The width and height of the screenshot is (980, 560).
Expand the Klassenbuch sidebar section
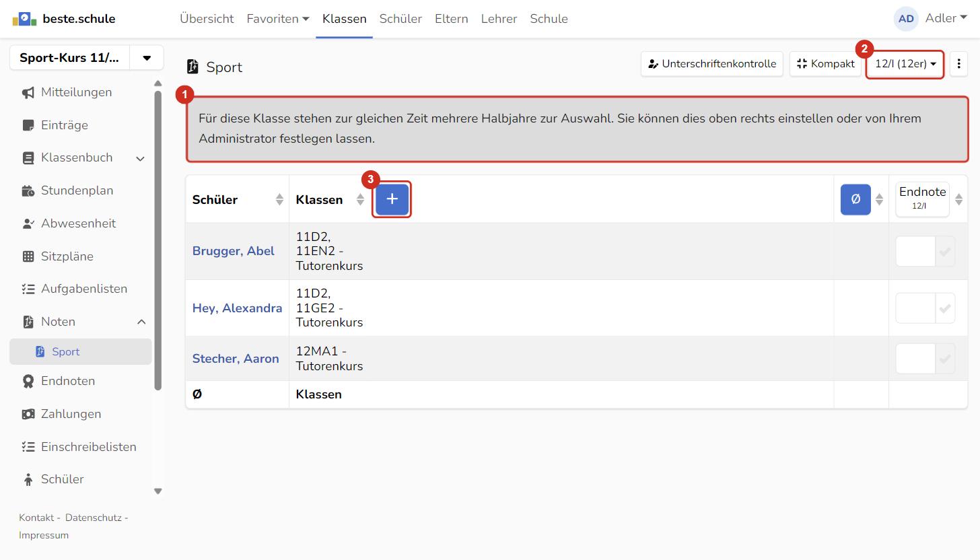click(x=141, y=158)
